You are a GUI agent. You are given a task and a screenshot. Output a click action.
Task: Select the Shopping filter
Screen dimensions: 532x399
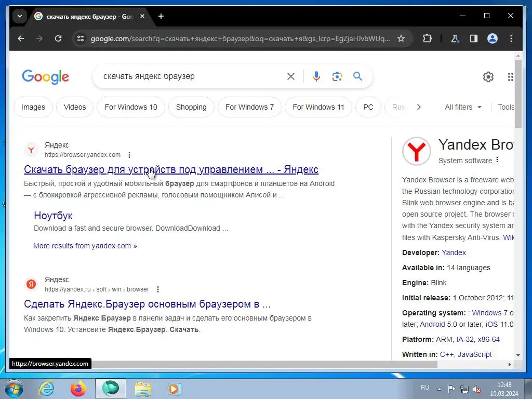tap(191, 107)
